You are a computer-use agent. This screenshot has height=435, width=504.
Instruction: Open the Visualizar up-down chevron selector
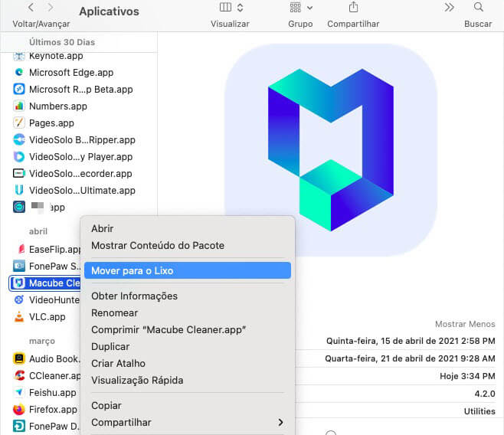[240, 8]
